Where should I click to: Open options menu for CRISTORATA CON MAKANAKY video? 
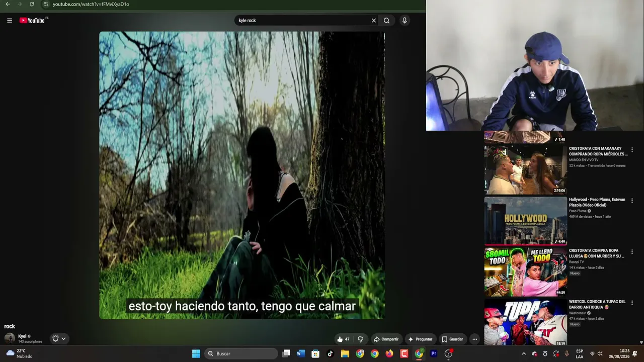[x=632, y=150]
